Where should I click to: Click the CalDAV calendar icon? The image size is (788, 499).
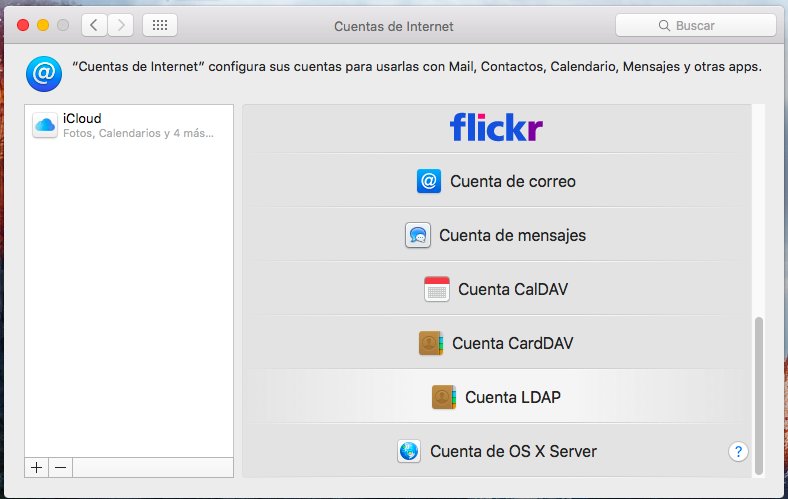tap(437, 289)
